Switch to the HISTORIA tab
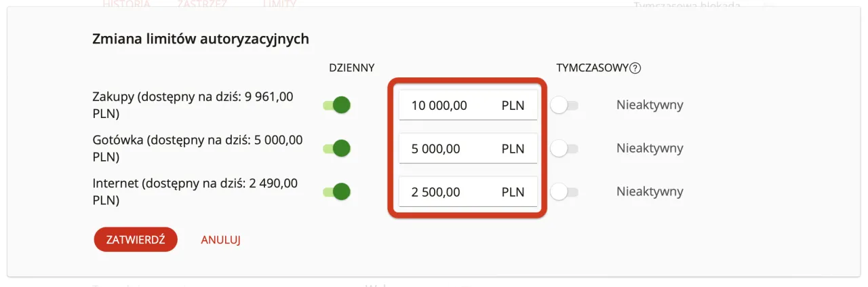Image resolution: width=868 pixels, height=287 pixels. point(126,4)
